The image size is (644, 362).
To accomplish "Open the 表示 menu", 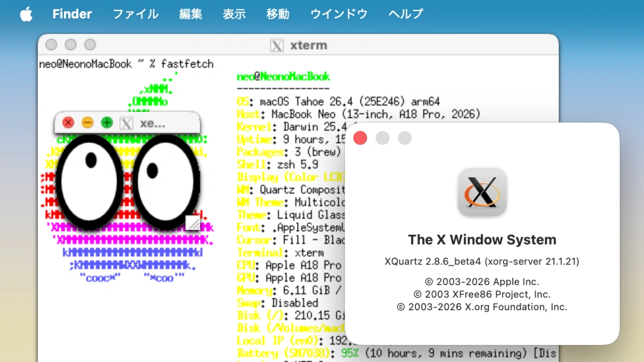I will (233, 14).
